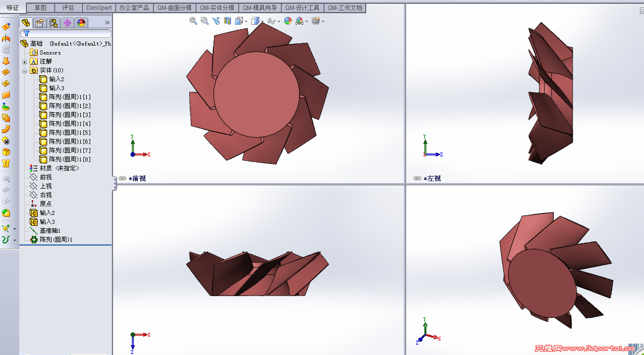Click the Edit Appearance color ball icon
The image size is (644, 355).
[x=289, y=21]
